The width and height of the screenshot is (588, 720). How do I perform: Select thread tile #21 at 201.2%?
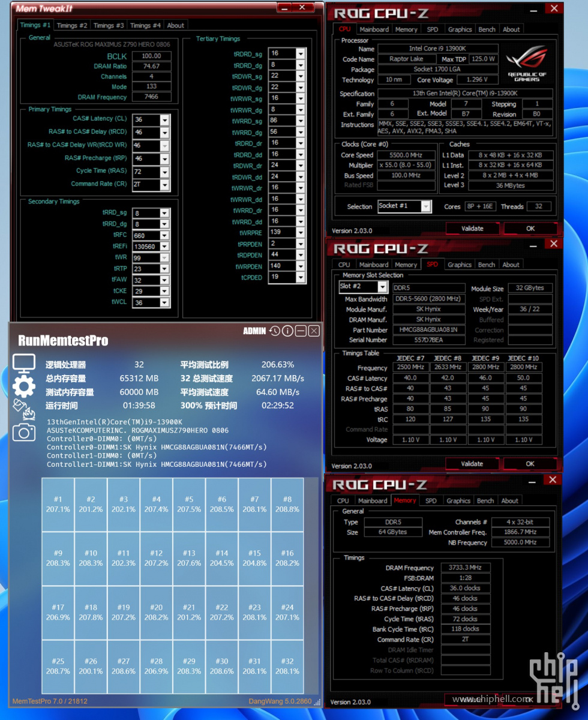pos(189,612)
